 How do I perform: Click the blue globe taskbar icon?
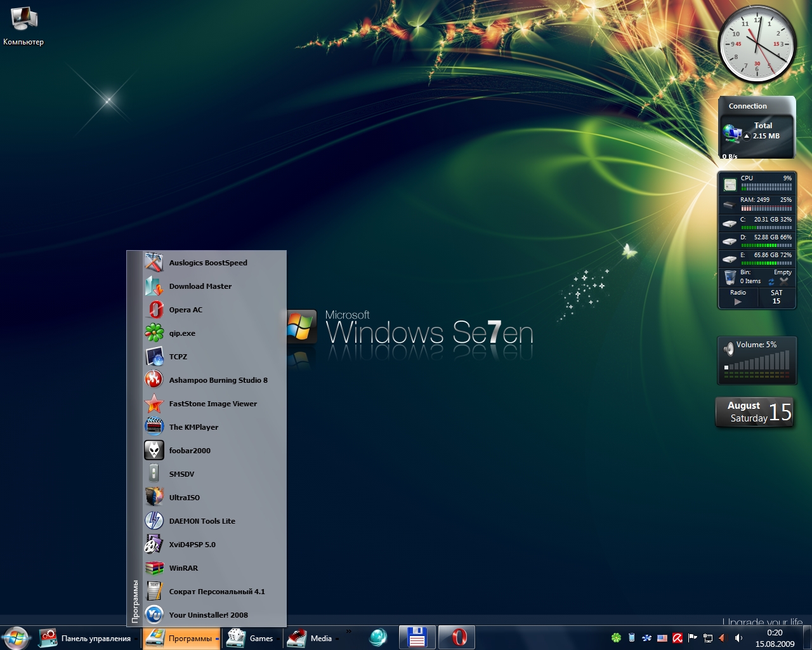[378, 637]
